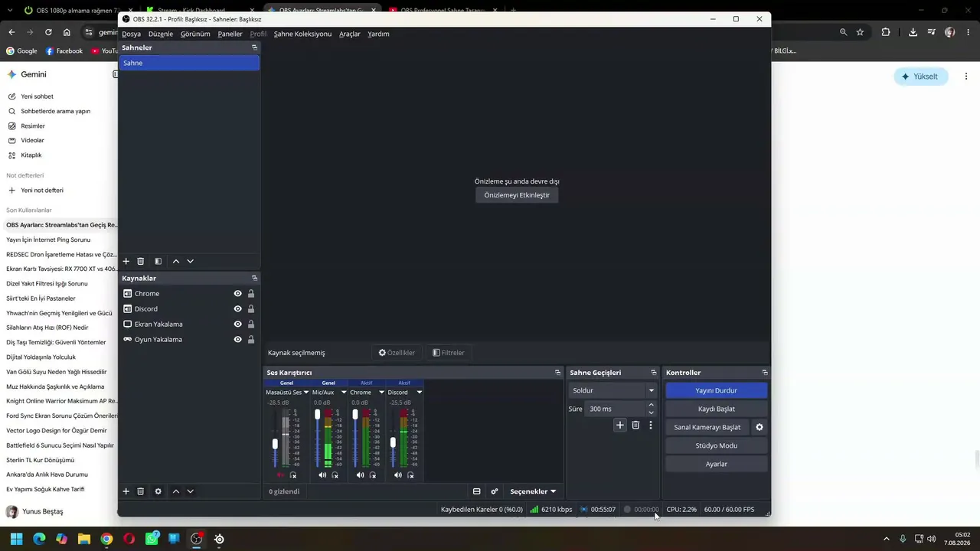Adjust the Masaüstü Ses volume fader

275,444
